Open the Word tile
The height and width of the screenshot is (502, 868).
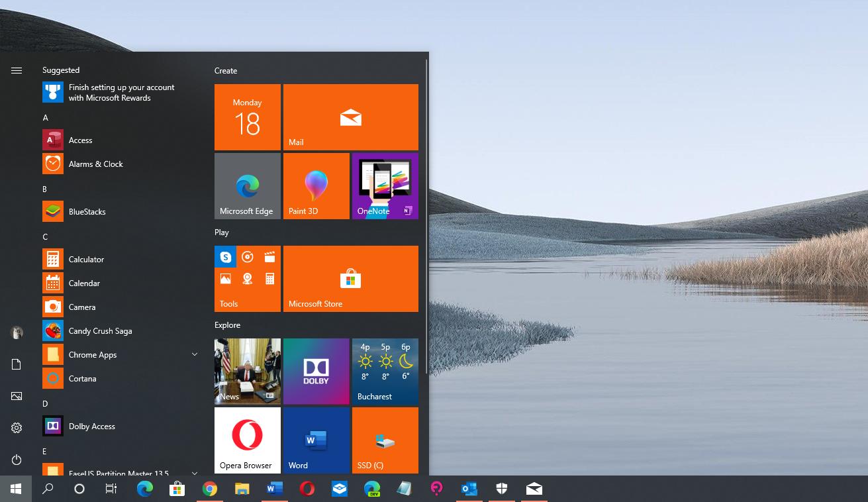316,440
